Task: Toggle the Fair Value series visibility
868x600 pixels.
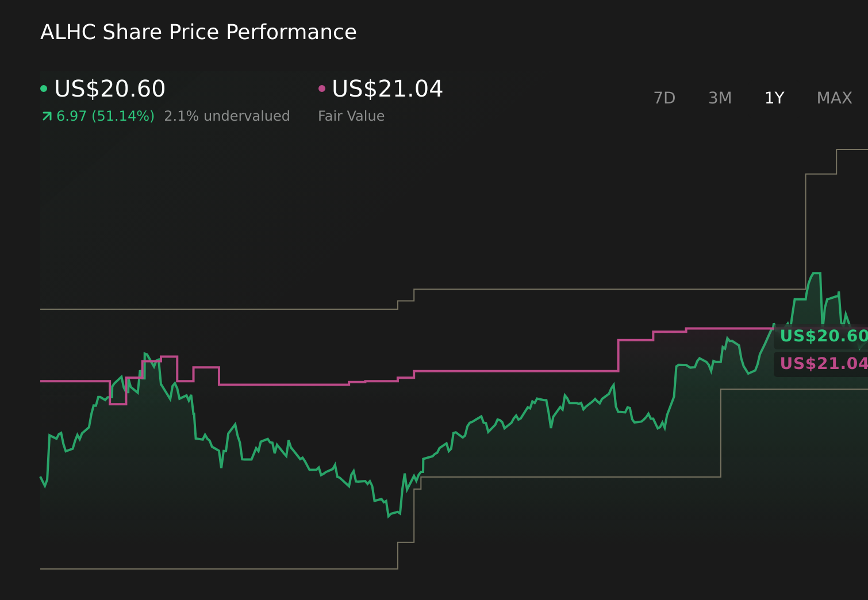Action: click(387, 88)
